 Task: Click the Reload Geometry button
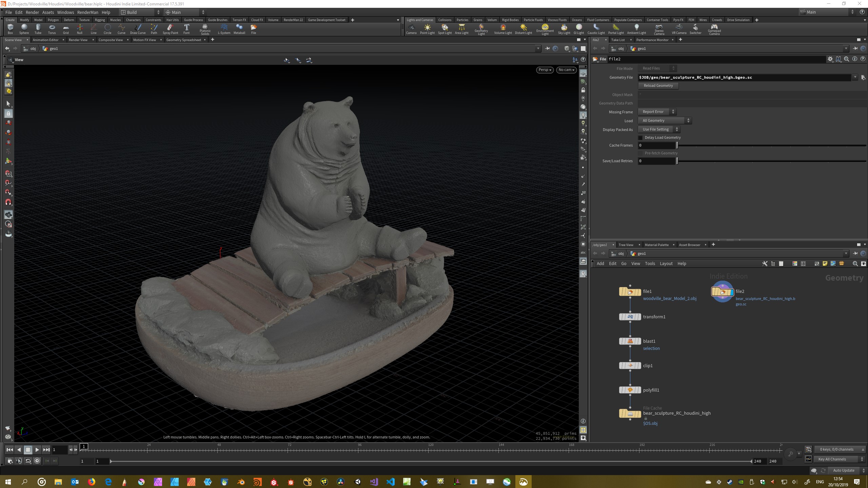(x=658, y=86)
